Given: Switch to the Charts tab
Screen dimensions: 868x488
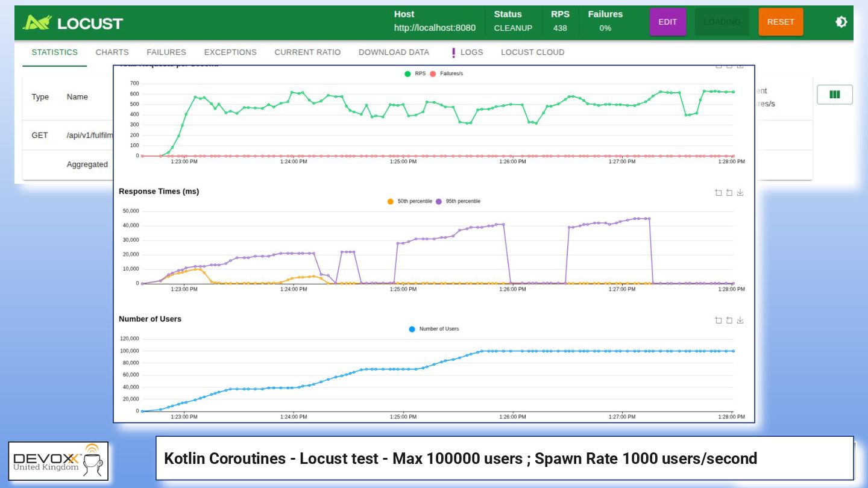Looking at the screenshot, I should (112, 52).
